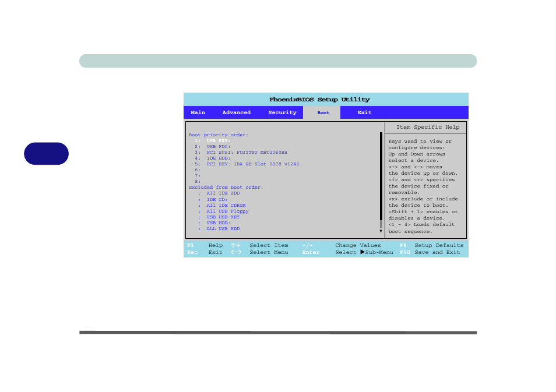Select empty boot slot 6
The width and height of the screenshot is (556, 392).
tap(198, 169)
